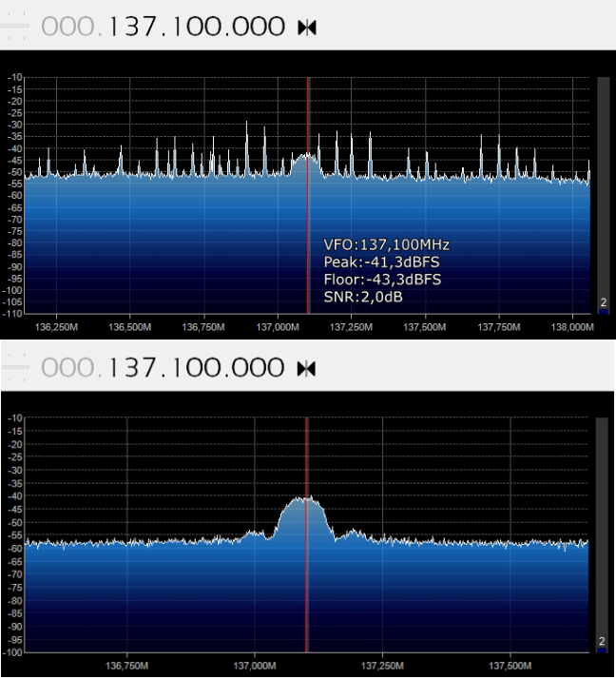Click the -10 dB label on bottom spectrum

(14, 417)
